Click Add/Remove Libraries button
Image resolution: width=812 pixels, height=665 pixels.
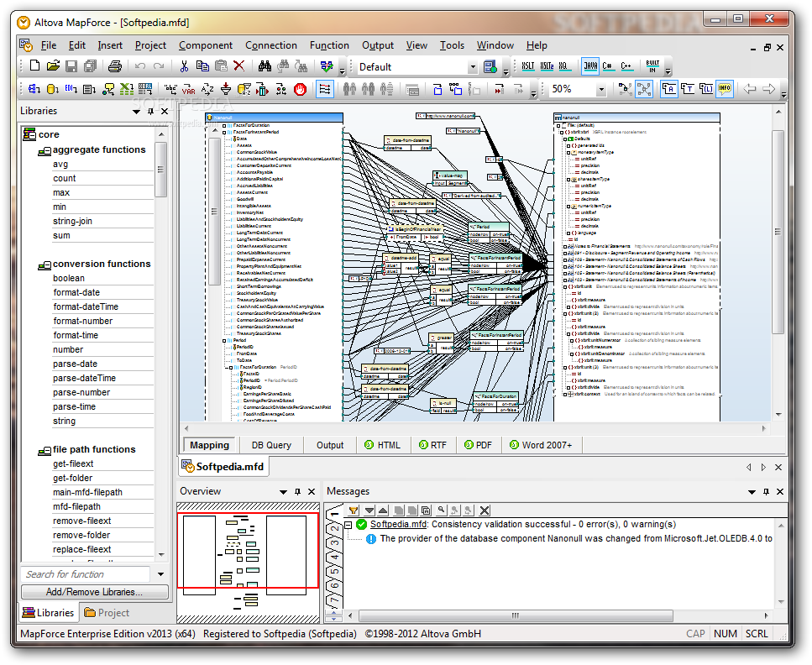pos(94,591)
